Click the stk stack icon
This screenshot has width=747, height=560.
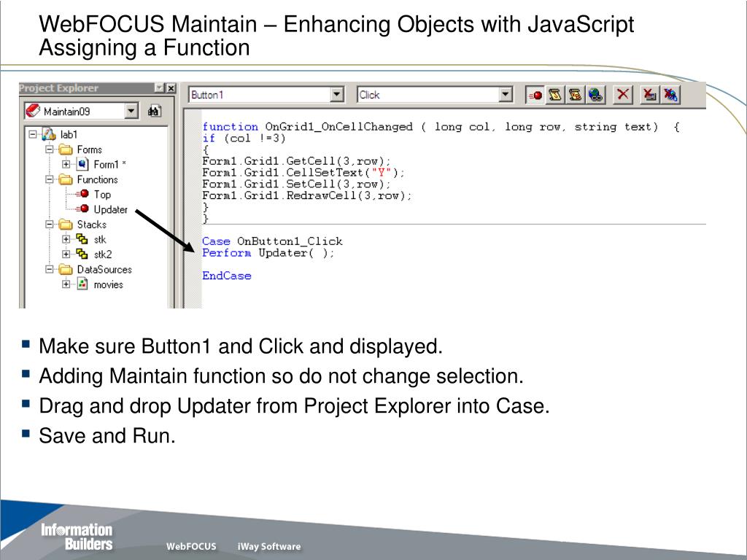pyautogui.click(x=82, y=239)
